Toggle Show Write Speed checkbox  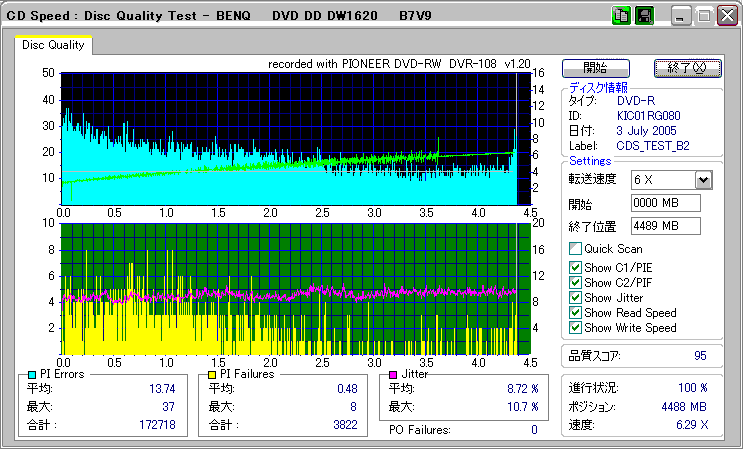tap(575, 328)
